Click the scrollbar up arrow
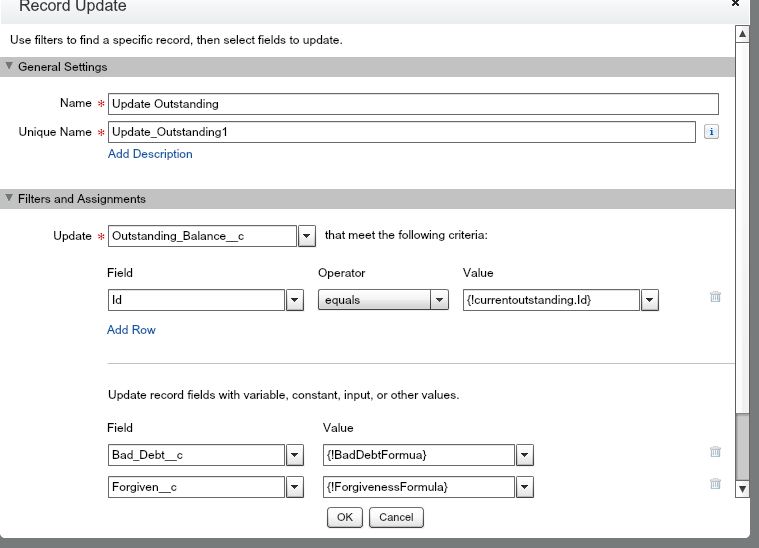The image size is (759, 548). click(742, 35)
